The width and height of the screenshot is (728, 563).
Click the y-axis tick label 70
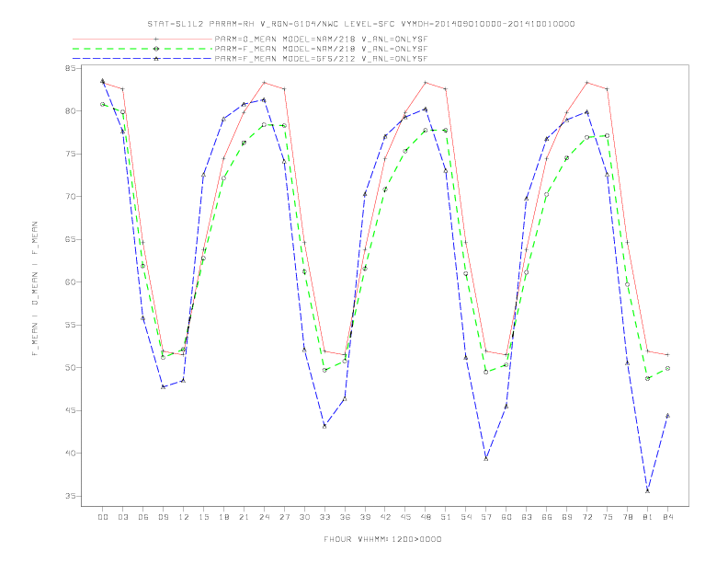pyautogui.click(x=70, y=197)
